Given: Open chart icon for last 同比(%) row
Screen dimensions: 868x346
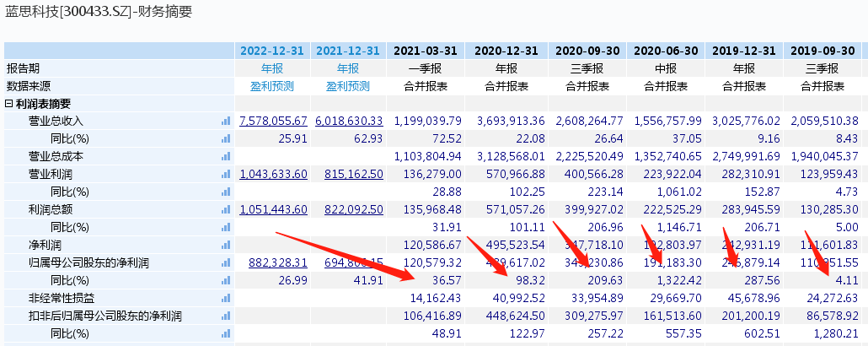Looking at the screenshot, I should click(x=225, y=334).
